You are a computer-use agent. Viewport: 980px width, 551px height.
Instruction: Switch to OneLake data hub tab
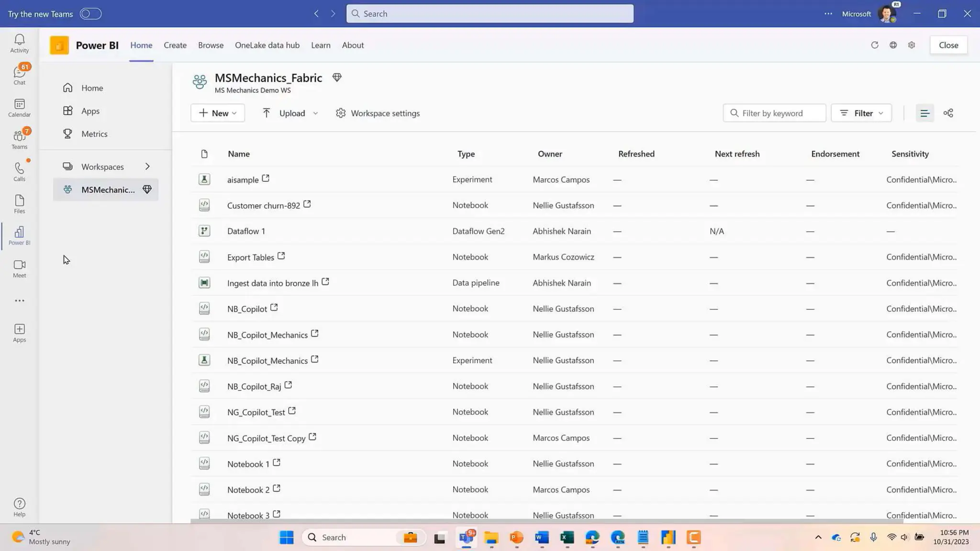click(x=267, y=45)
